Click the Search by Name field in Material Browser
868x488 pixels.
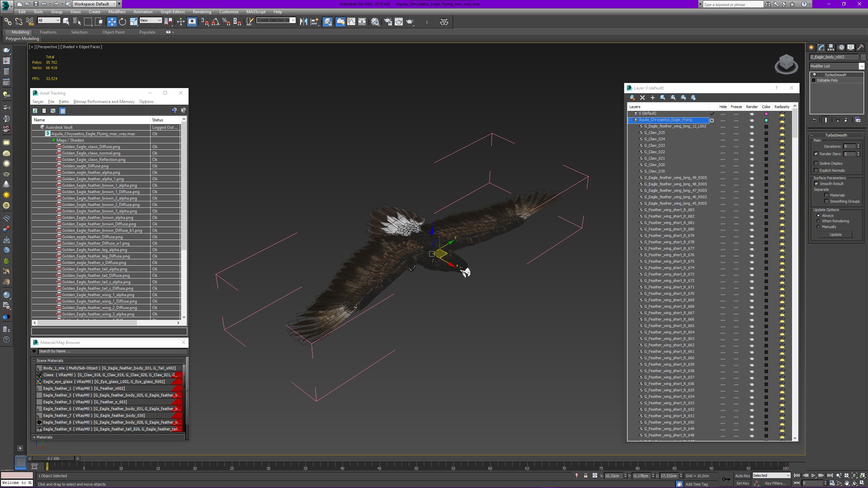pyautogui.click(x=112, y=351)
